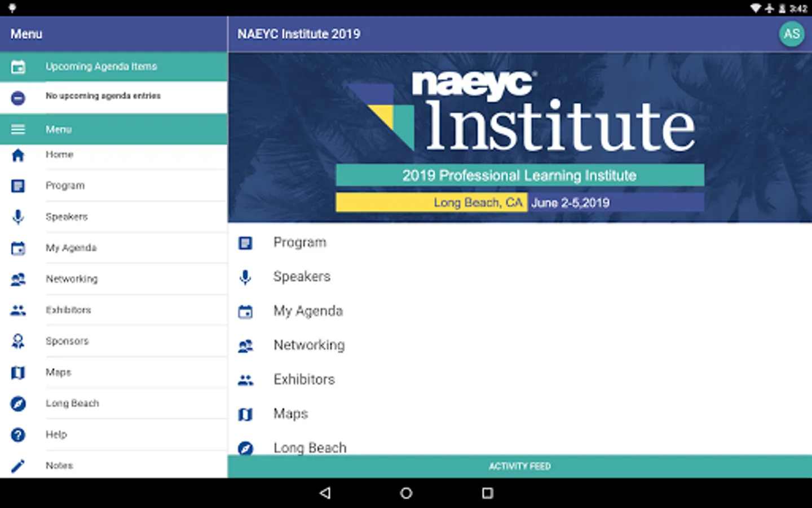Tap the Android recent apps square button
This screenshot has width=812, height=508.
tap(488, 493)
